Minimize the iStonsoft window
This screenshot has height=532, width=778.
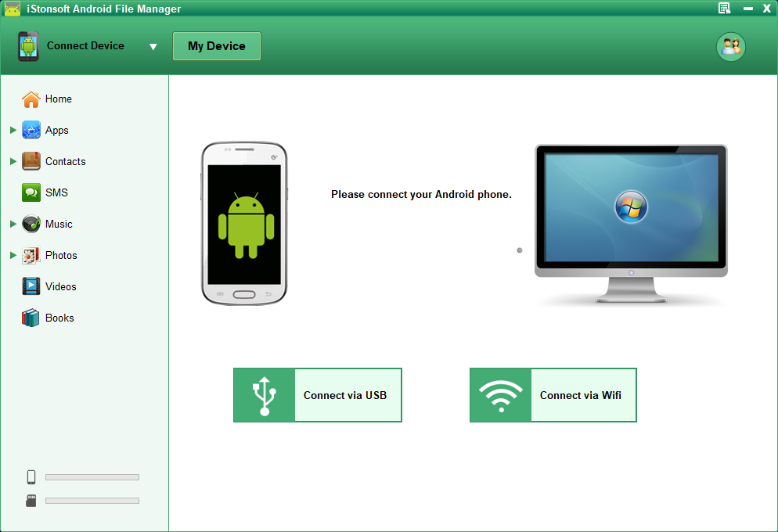coord(747,9)
